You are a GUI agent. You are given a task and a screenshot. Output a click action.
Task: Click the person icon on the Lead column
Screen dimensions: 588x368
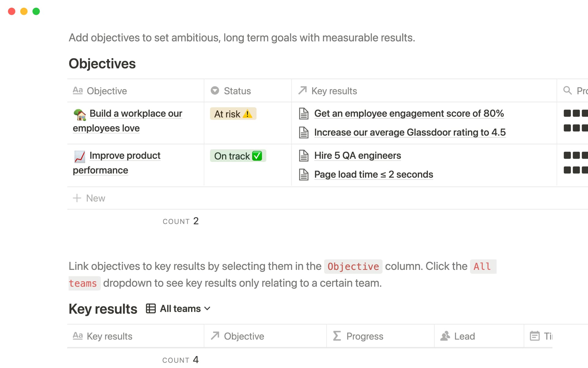445,336
